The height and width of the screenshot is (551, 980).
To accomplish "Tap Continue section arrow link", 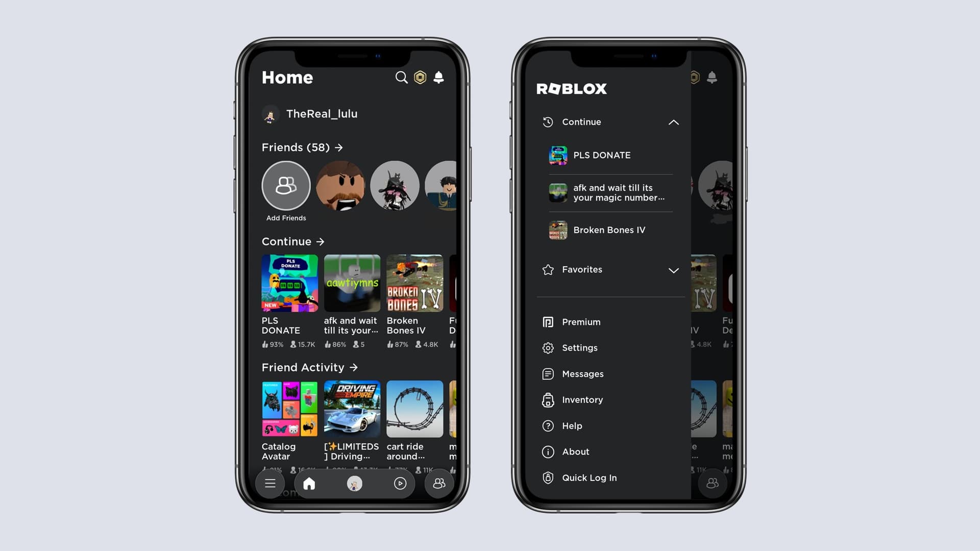I will point(321,241).
